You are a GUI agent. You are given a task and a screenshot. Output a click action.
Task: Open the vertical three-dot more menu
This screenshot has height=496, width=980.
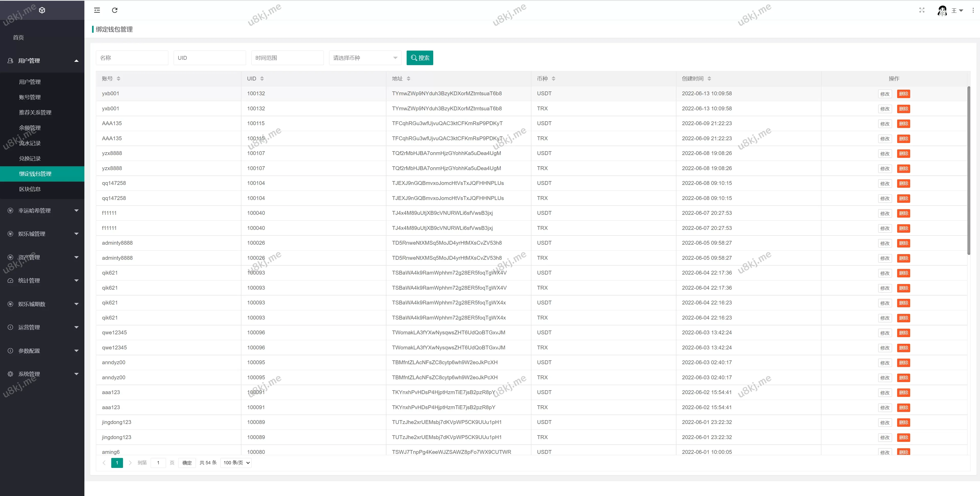coord(973,10)
